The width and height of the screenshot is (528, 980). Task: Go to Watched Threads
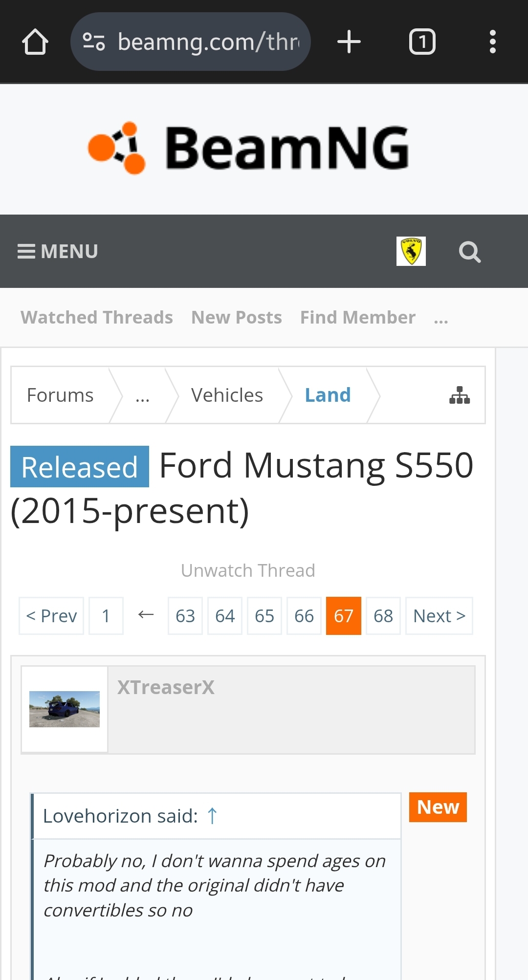[x=97, y=317]
